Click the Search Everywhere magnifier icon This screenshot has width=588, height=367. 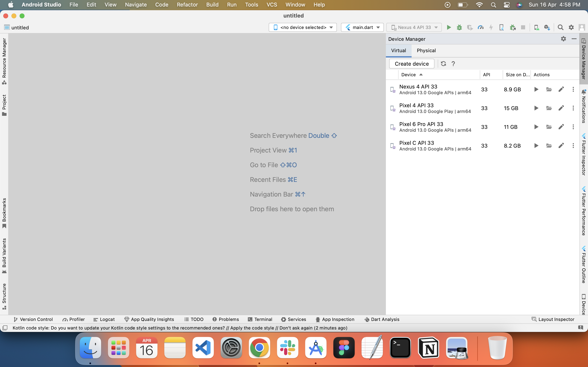click(x=560, y=28)
